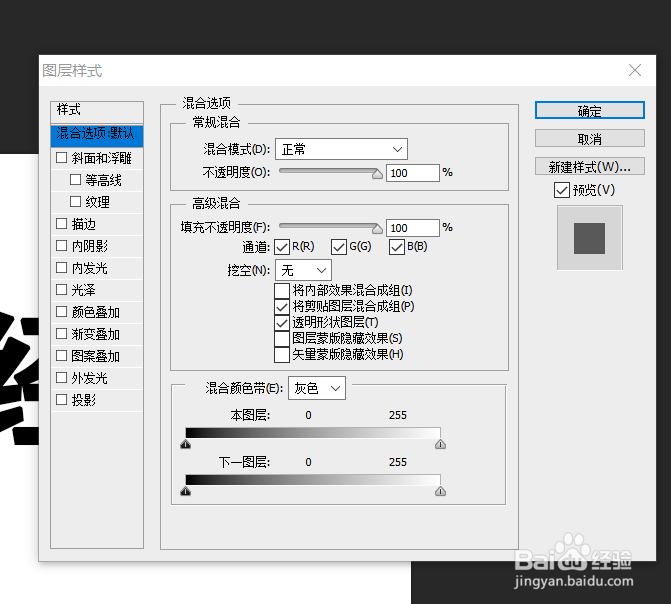Enable the 图案叠加 checkbox

62,355
